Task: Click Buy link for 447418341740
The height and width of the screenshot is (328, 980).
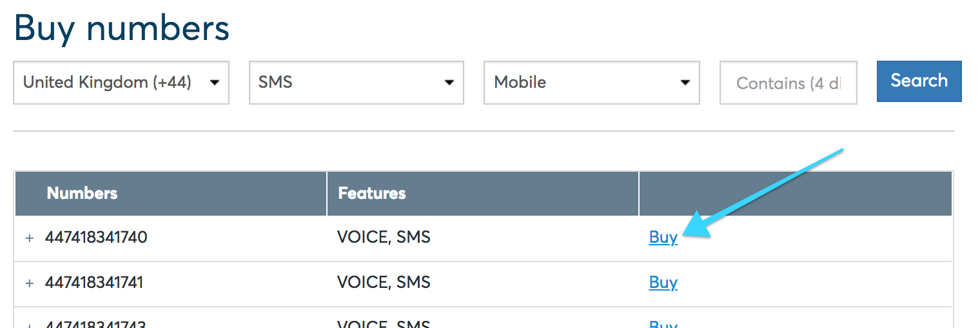Action: tap(663, 238)
